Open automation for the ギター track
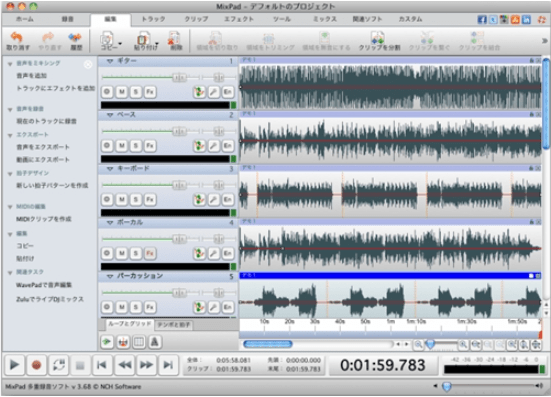Screen dimensions: 551x397 (199, 92)
